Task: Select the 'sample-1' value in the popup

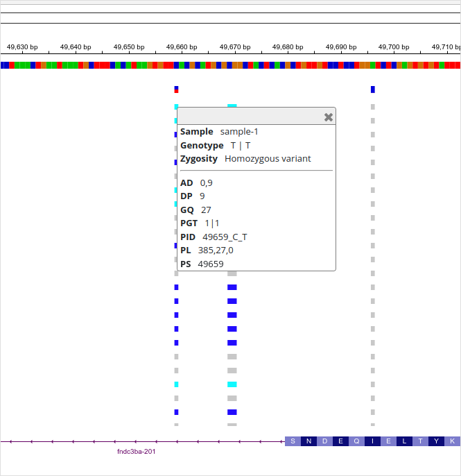Action: pyautogui.click(x=239, y=132)
